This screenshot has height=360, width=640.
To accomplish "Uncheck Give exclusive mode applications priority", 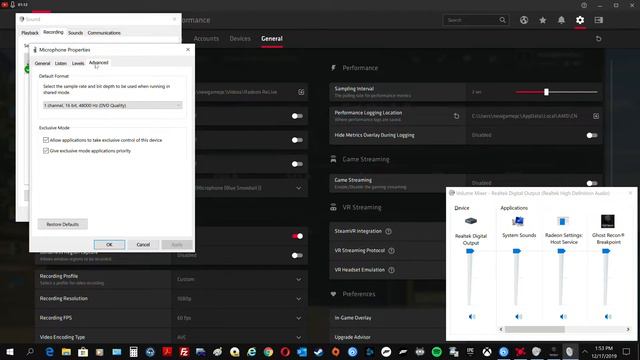I will 46,151.
